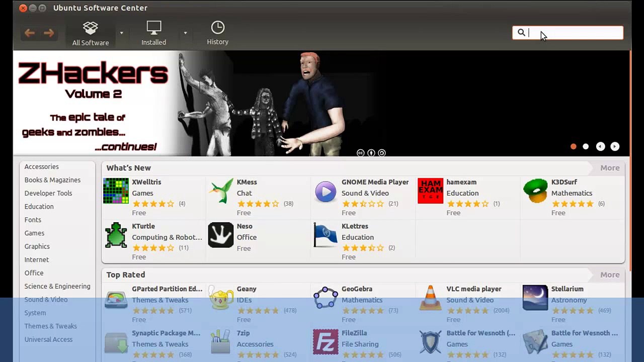Viewport: 644px width, 362px height.
Task: Open first Battle for Wesnoth shield icon
Action: [x=430, y=342]
